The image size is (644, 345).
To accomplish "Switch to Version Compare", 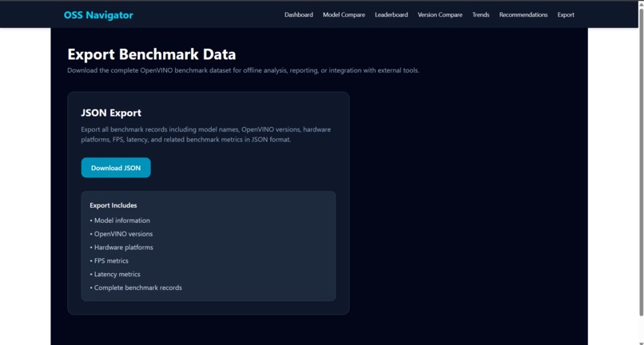I will [x=440, y=15].
